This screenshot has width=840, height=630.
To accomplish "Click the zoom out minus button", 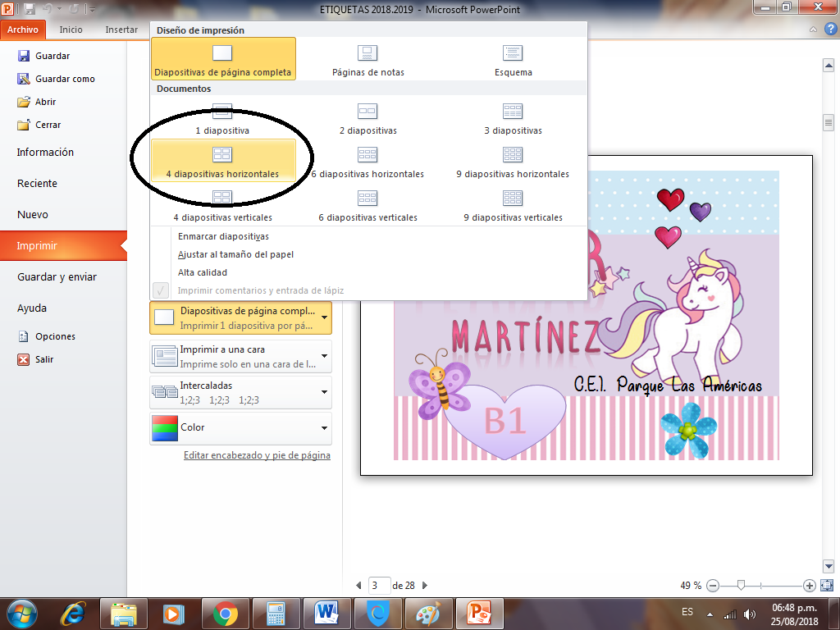I will click(x=713, y=586).
